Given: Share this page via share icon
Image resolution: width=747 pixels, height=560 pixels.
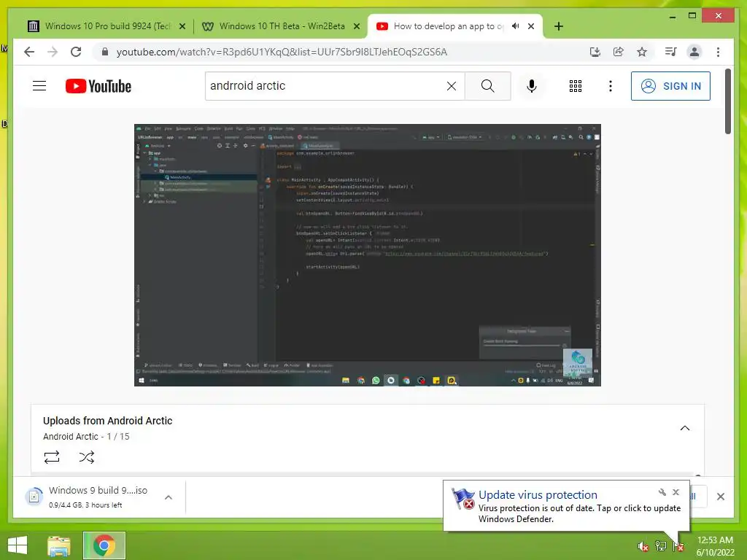Looking at the screenshot, I should click(x=619, y=52).
